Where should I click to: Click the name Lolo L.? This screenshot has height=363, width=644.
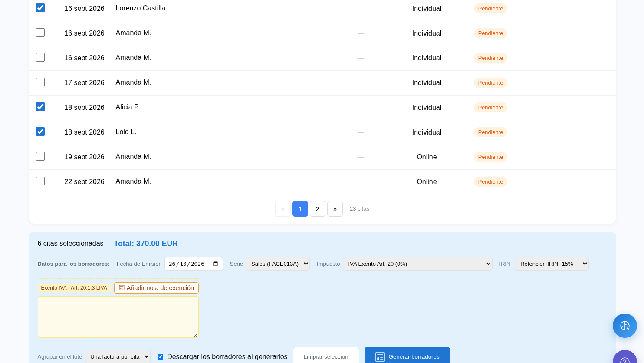pyautogui.click(x=126, y=132)
